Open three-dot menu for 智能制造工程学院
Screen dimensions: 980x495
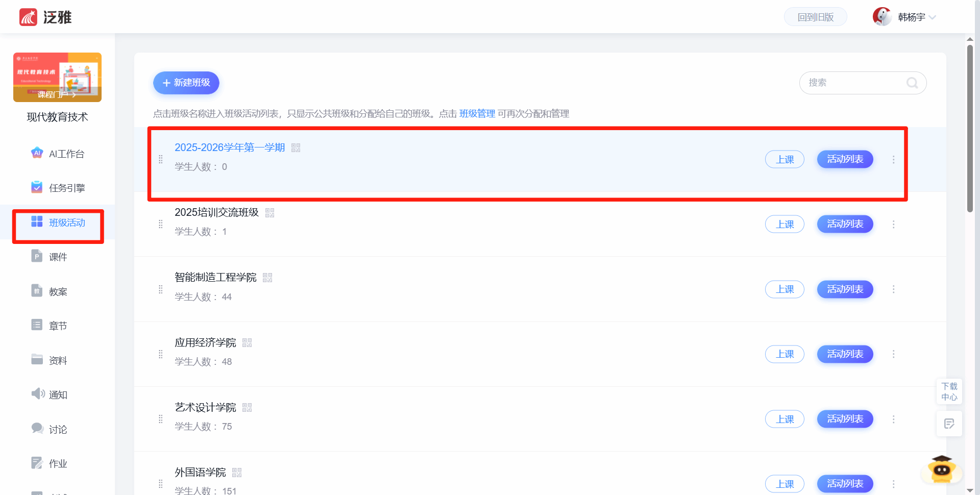pos(893,289)
